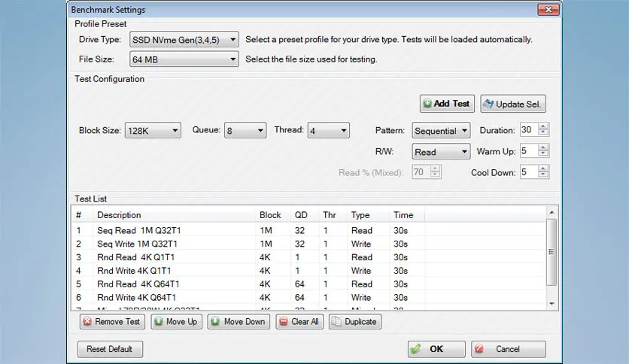The width and height of the screenshot is (629, 364).
Task: Click the Description column header
Action: [174, 215]
